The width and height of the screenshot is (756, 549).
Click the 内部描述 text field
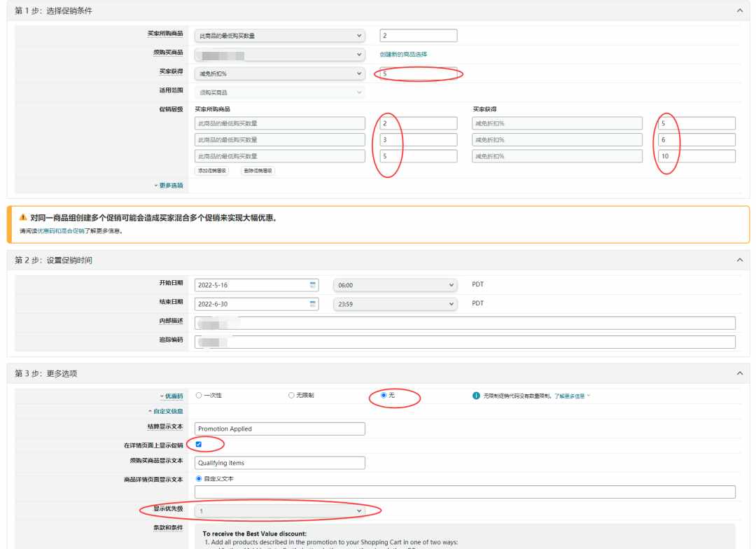point(465,324)
